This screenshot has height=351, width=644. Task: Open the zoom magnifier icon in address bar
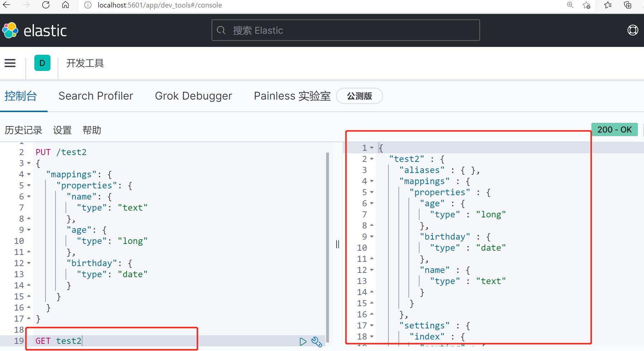click(x=570, y=5)
